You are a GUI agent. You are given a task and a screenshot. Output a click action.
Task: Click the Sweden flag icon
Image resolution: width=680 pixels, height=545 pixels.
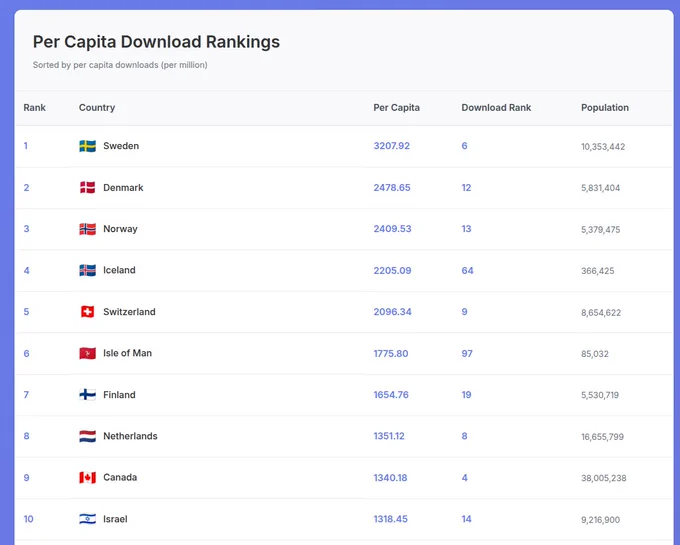click(87, 146)
